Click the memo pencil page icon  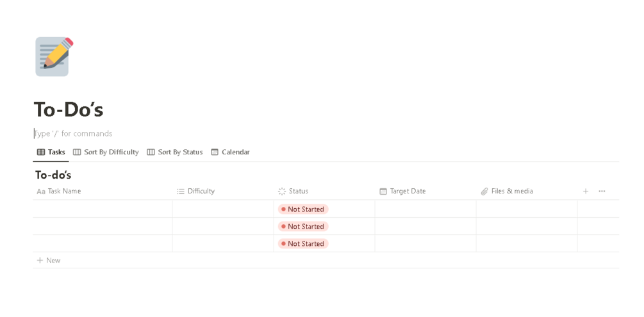pos(54,56)
